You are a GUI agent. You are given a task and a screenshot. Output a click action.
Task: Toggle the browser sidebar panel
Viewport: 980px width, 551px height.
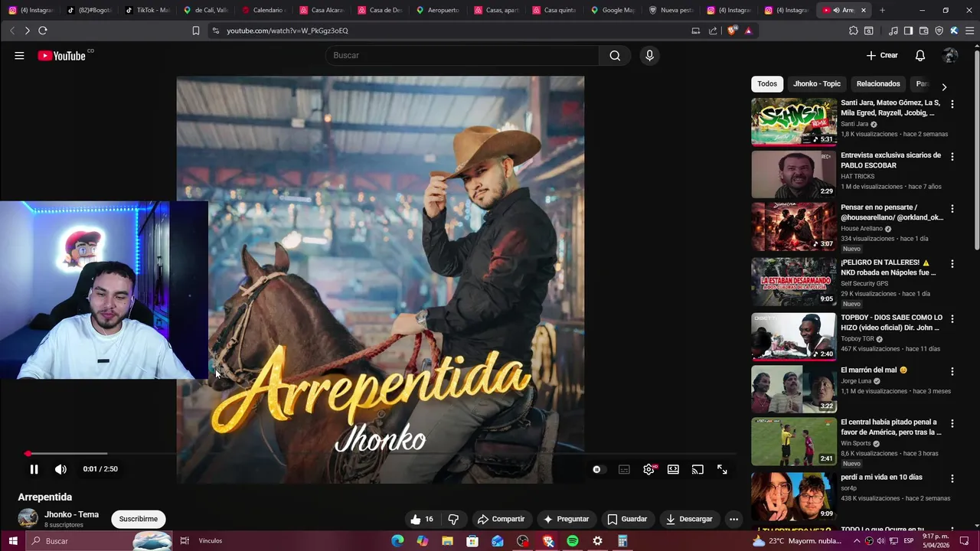[908, 31]
